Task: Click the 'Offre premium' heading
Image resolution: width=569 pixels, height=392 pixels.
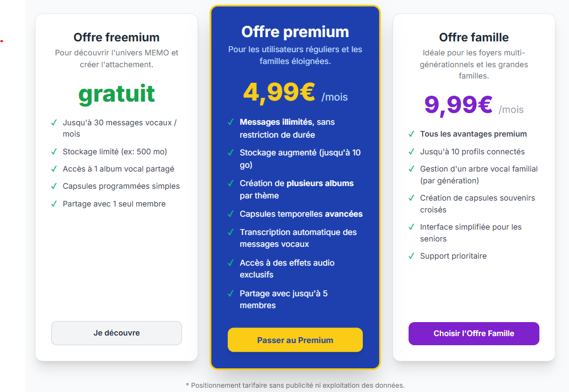Action: [295, 32]
